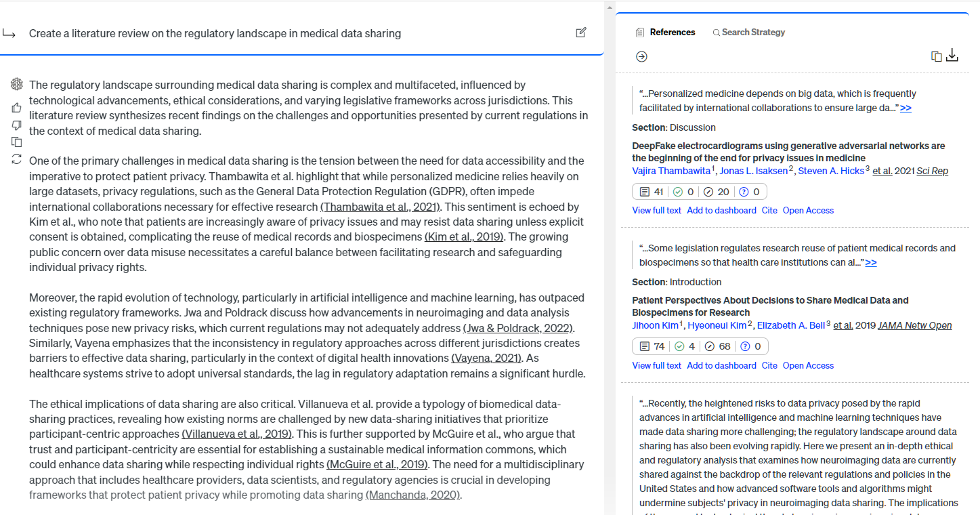Copy all references with the copy icon
Image resolution: width=980 pixels, height=515 pixels.
click(x=937, y=56)
